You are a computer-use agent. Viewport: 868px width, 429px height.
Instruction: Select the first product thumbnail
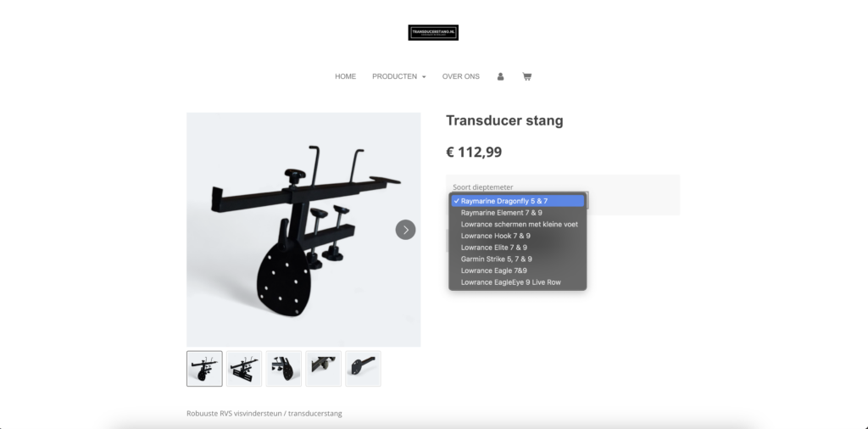(x=204, y=369)
